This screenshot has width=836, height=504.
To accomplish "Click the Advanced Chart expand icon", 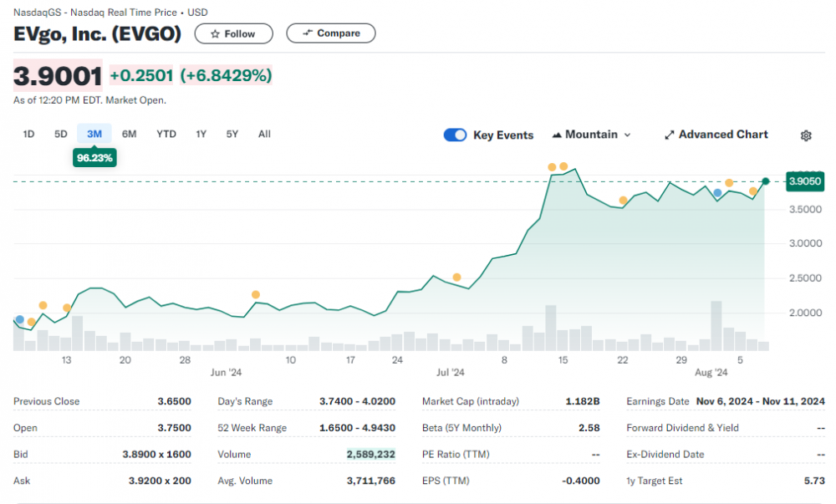I will point(669,135).
